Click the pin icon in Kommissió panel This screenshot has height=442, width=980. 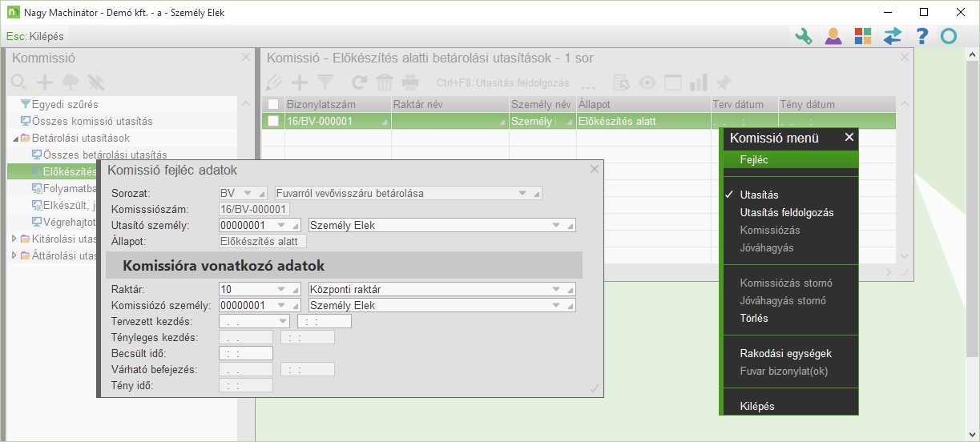click(x=96, y=82)
